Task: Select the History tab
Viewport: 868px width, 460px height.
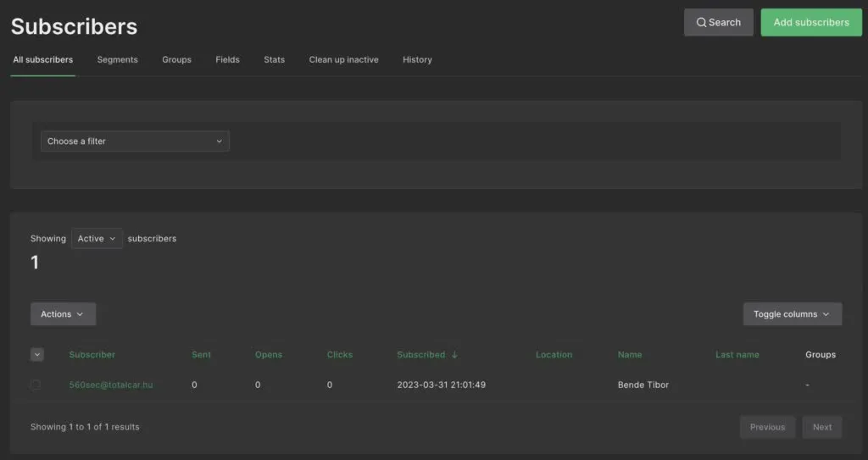Action: 417,60
